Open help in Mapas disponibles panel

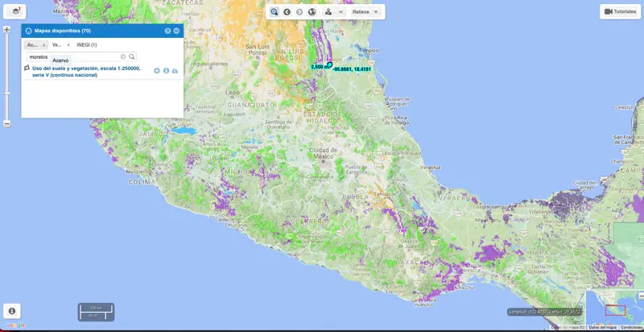click(x=167, y=31)
